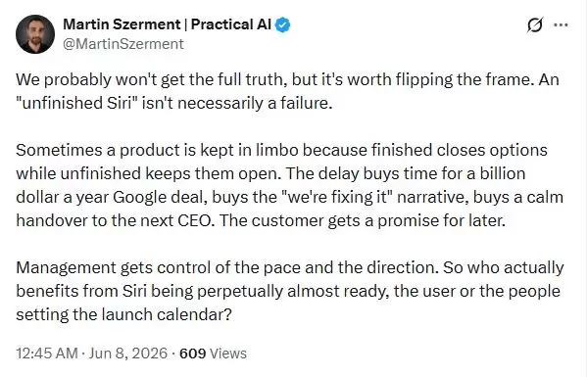The width and height of the screenshot is (588, 377).
Task: Click the word Views after 609
Action: point(228,353)
